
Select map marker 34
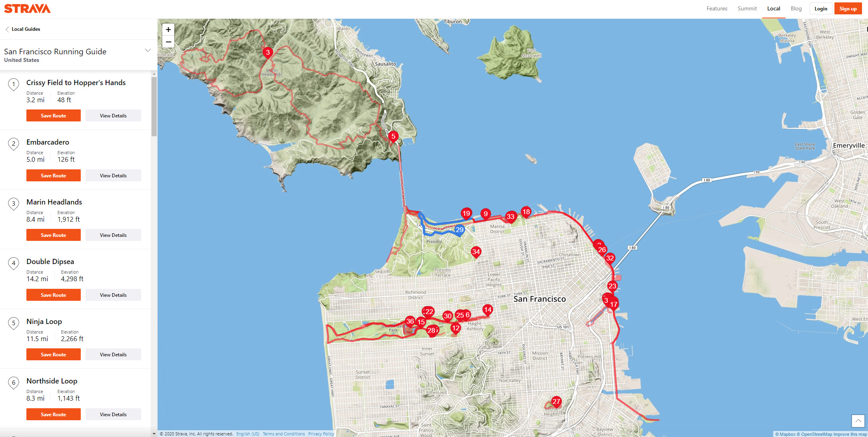pyautogui.click(x=475, y=252)
